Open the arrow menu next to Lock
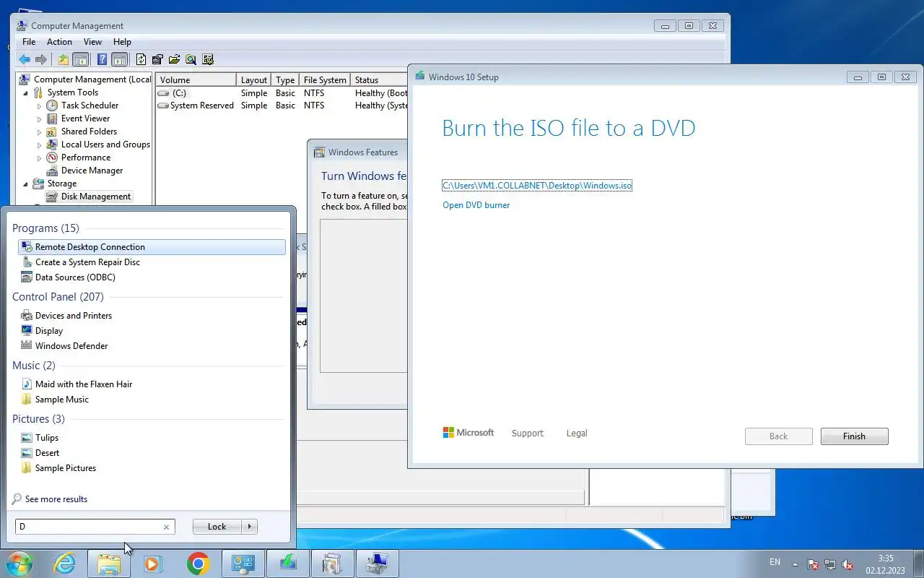The height and width of the screenshot is (578, 924). [250, 527]
